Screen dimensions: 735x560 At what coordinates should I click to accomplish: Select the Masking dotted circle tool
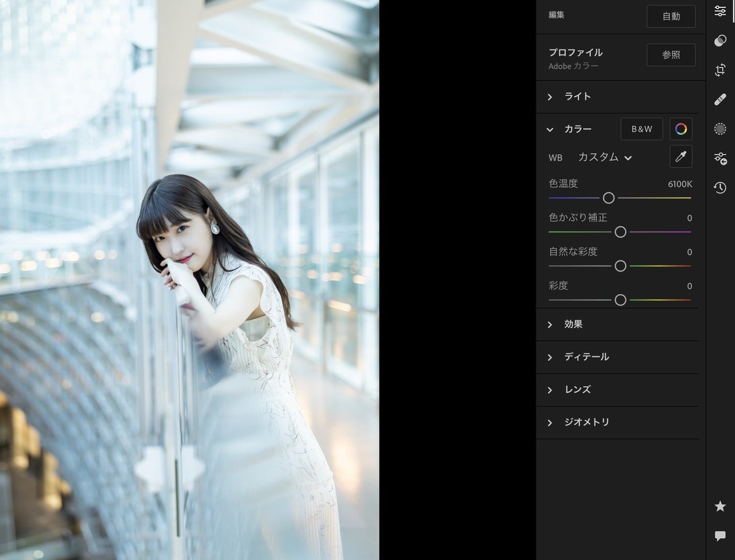[x=720, y=129]
